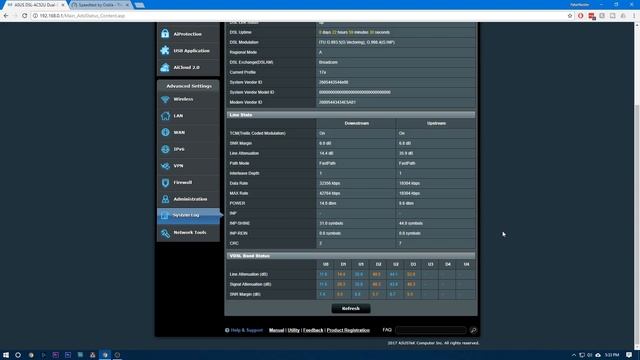Show hidden tray icons chevron
This screenshot has width=640, height=360.
coord(573,355)
